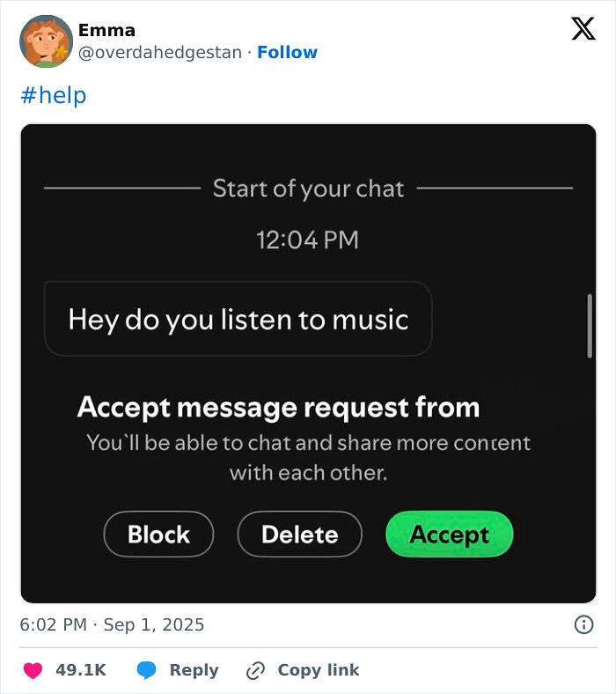Click the Reply label
This screenshot has height=694, width=616.
[194, 670]
